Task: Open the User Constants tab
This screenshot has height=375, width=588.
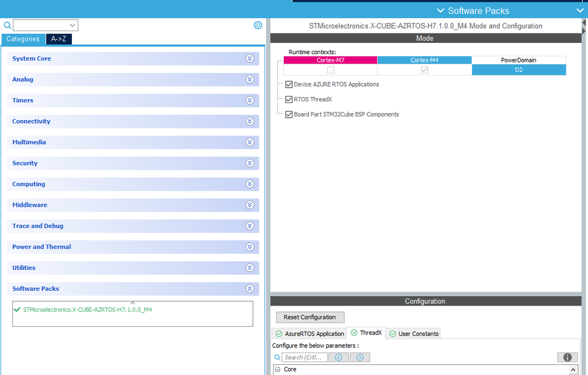Action: 414,334
